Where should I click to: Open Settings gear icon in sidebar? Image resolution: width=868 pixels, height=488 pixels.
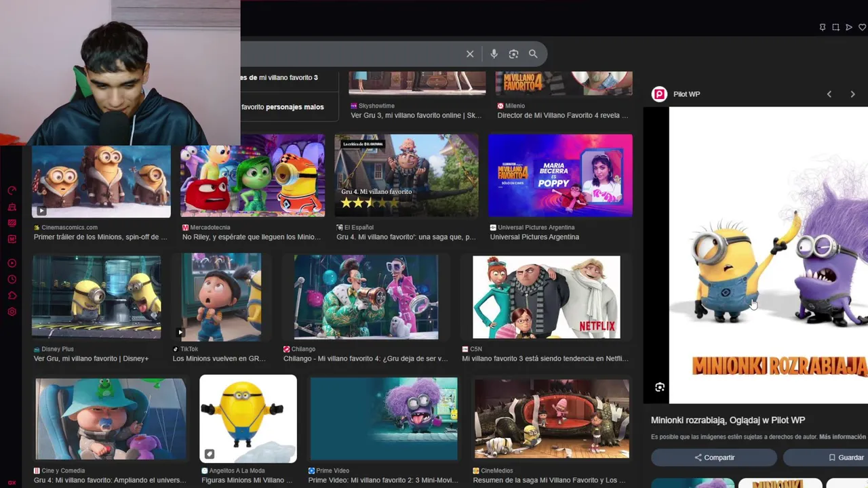coord(12,312)
